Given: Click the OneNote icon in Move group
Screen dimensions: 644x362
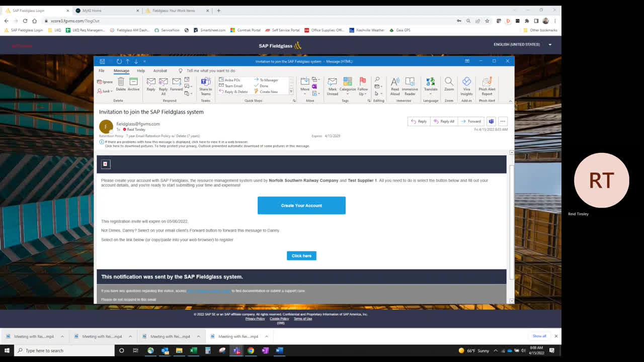Looking at the screenshot, I should pos(314,86).
